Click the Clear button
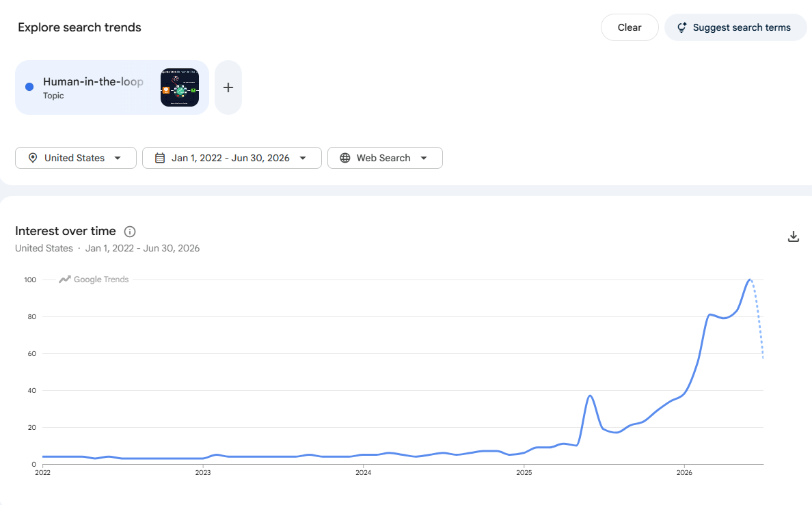 (x=630, y=27)
